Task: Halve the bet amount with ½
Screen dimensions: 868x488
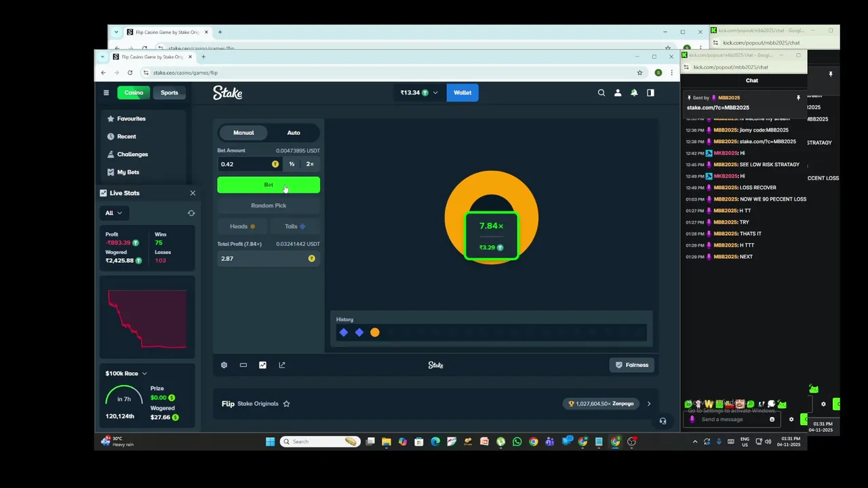Action: click(292, 164)
